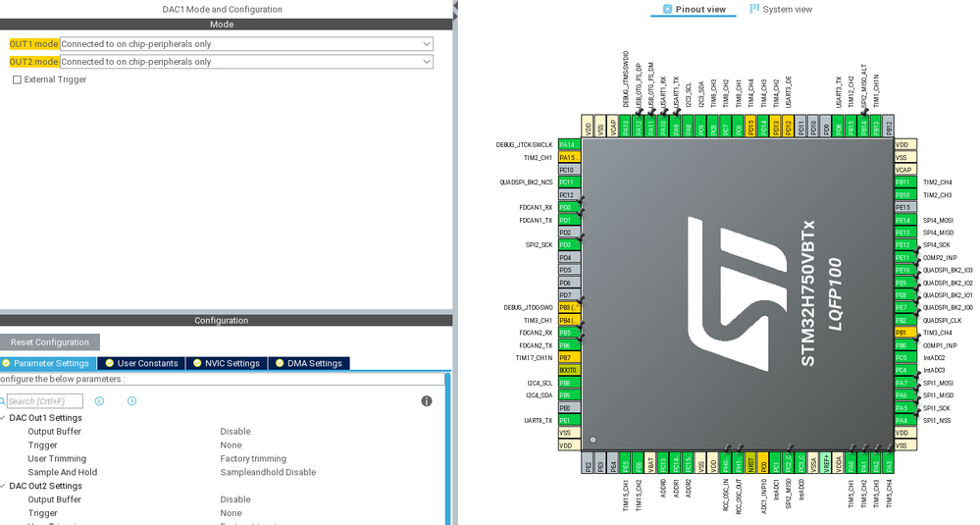Select pin PD15 on top row
980x525 pixels.
(x=750, y=126)
